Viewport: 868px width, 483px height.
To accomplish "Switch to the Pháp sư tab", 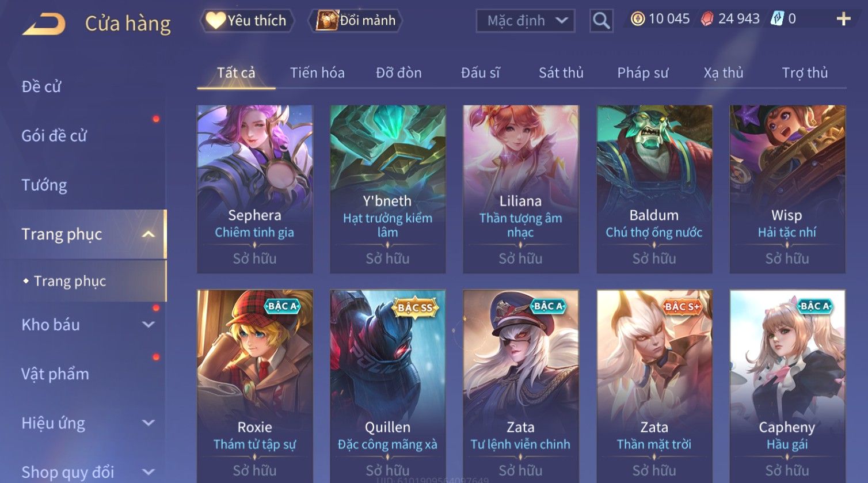I will pyautogui.click(x=643, y=73).
